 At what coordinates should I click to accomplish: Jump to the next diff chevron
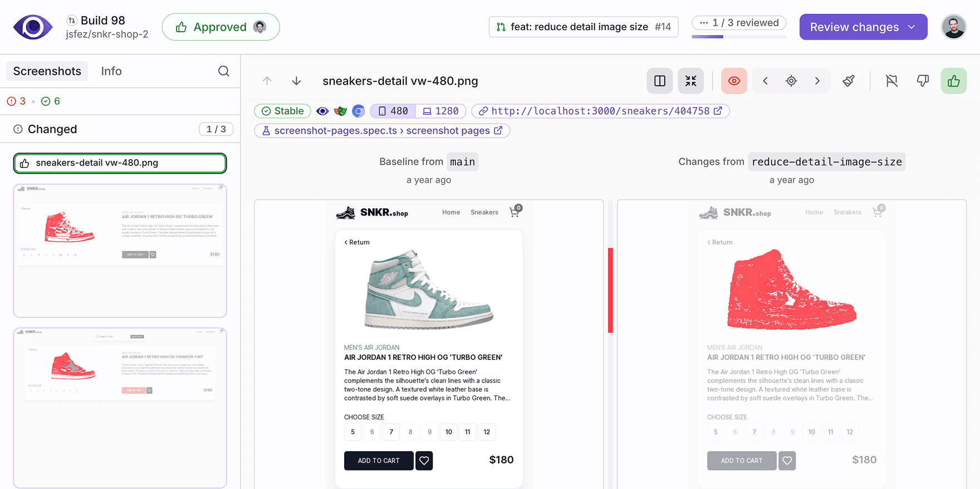pyautogui.click(x=817, y=81)
